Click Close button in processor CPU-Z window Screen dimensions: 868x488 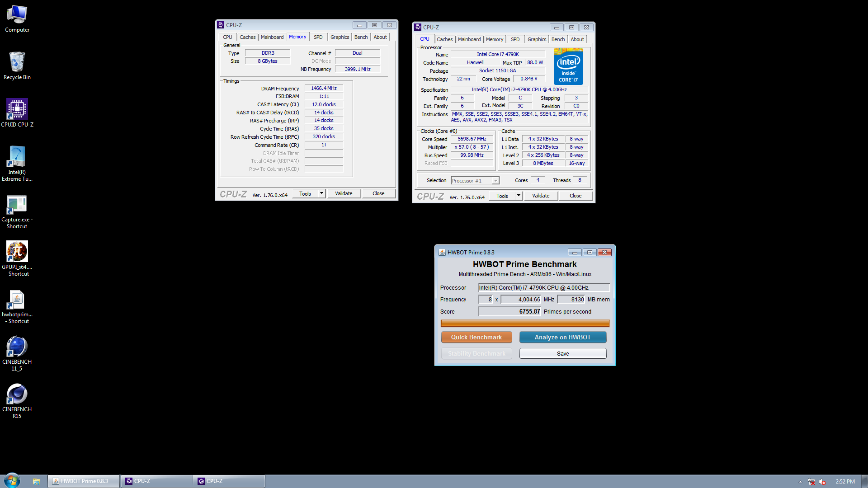576,196
